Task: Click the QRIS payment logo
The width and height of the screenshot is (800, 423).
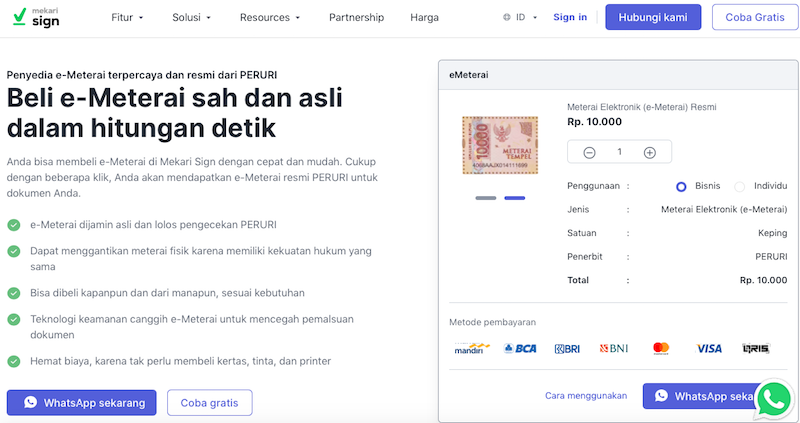Action: (756, 349)
